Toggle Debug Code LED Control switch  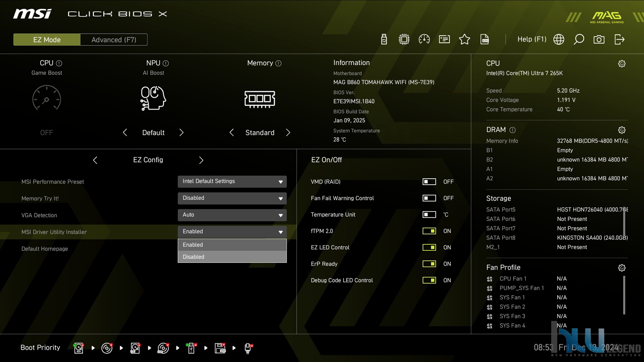(x=429, y=280)
